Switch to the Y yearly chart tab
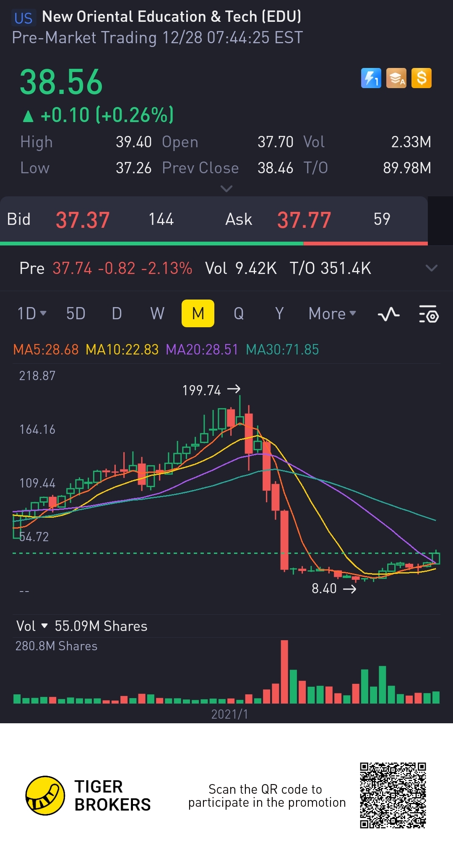The width and height of the screenshot is (453, 868). click(279, 313)
